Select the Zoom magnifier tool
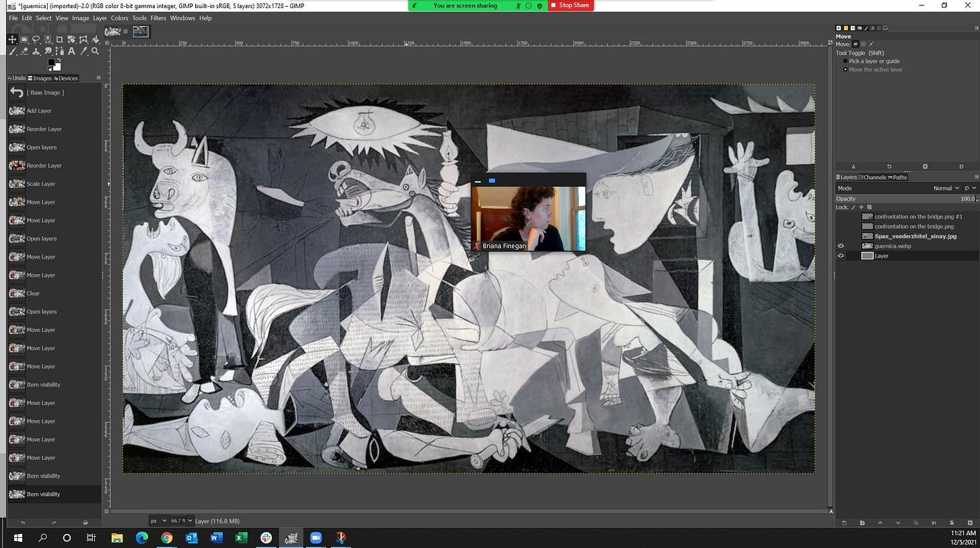This screenshot has width=980, height=548. pyautogui.click(x=95, y=51)
